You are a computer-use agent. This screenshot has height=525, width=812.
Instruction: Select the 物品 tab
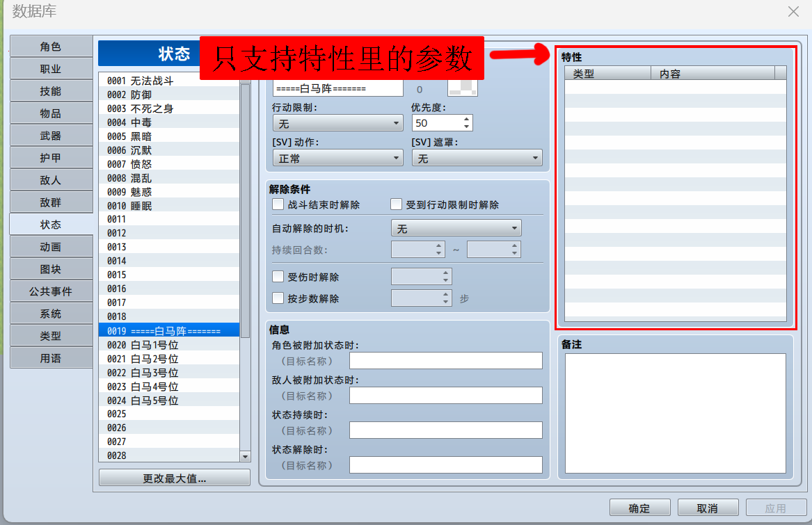click(51, 113)
